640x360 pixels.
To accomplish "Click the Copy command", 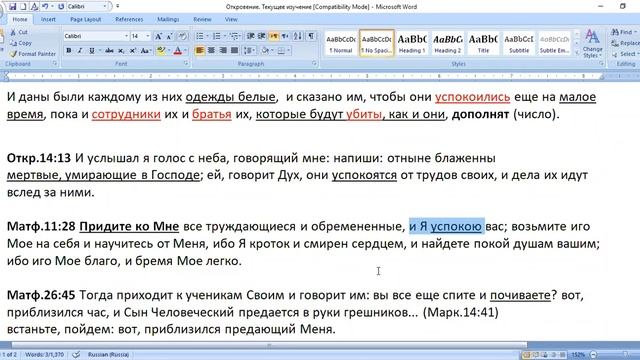I will pos(21,43).
